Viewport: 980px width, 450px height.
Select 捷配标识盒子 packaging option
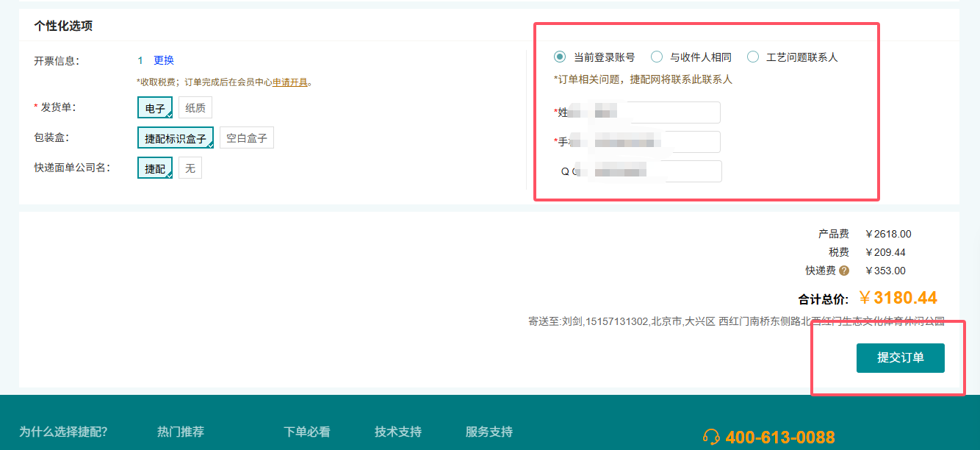176,138
